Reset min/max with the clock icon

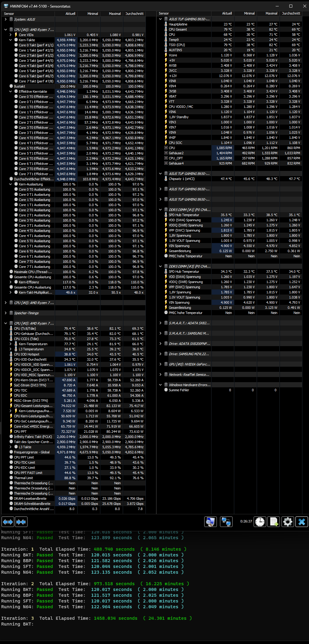pyautogui.click(x=260, y=522)
